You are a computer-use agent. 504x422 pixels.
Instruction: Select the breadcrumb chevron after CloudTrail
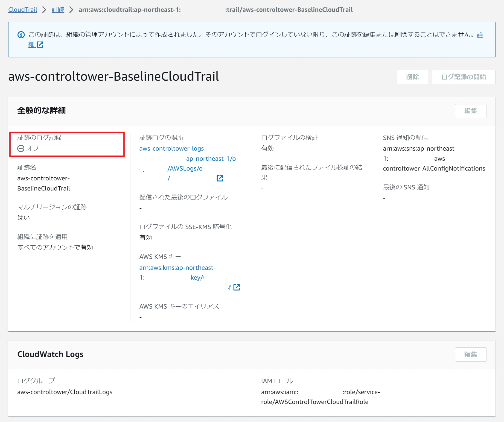click(44, 10)
